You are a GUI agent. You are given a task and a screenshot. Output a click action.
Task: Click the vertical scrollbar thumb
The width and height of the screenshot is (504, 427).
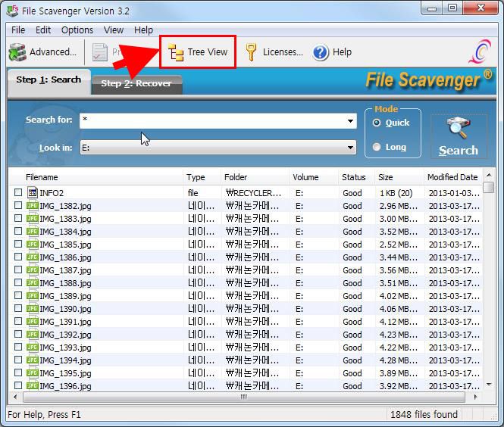click(x=489, y=187)
